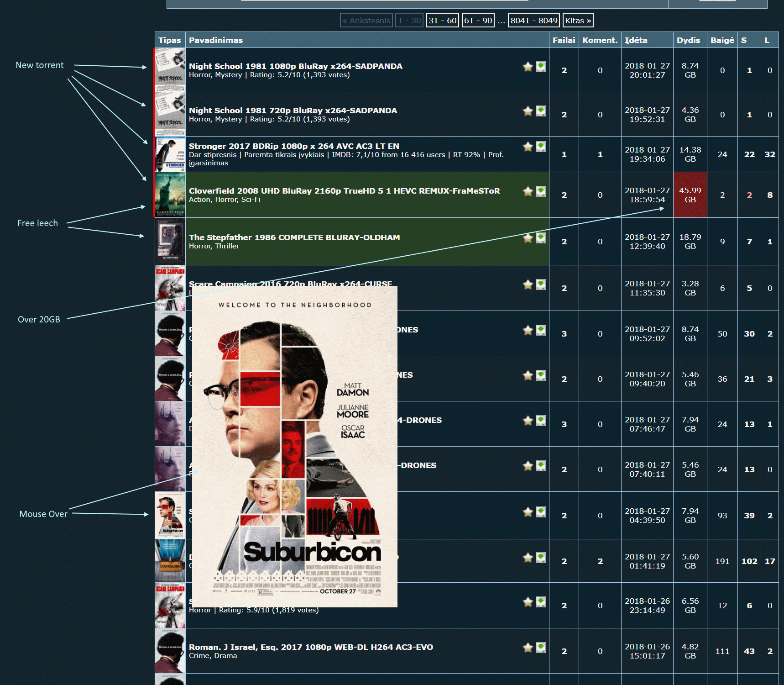Screen dimensions: 784x685
Task: Download icon in the 3.28 GB row
Action: tap(541, 285)
